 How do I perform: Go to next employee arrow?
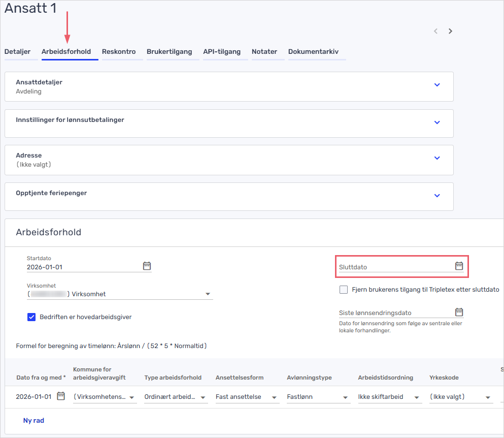click(x=450, y=32)
